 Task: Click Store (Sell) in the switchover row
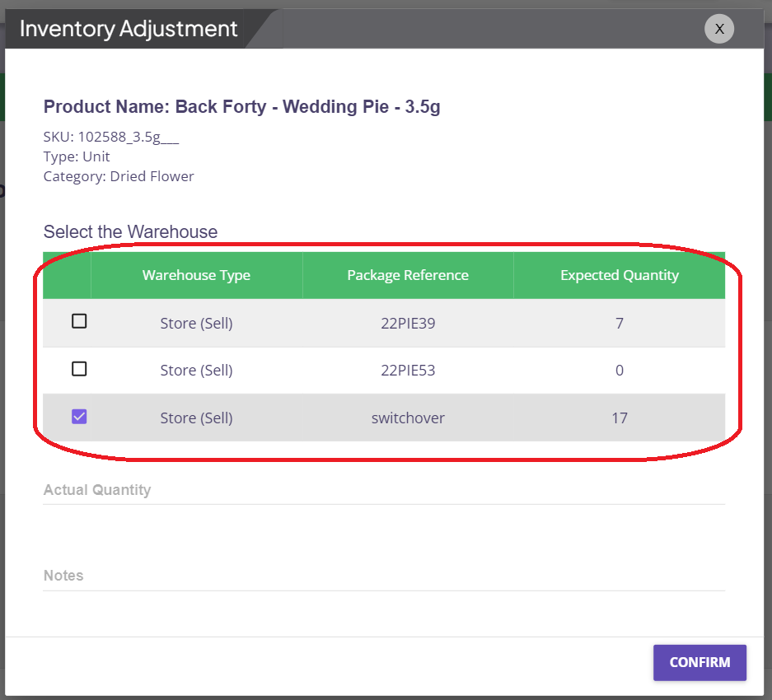196,418
